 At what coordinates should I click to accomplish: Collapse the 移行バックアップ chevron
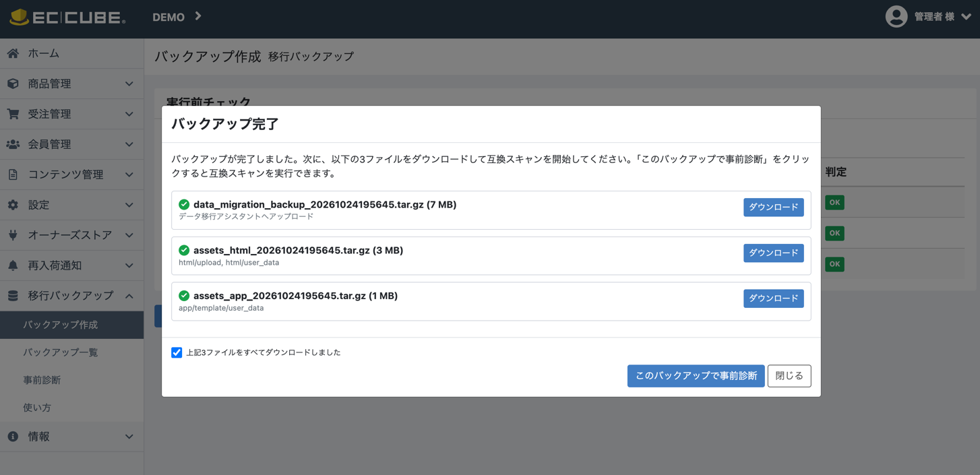click(129, 296)
